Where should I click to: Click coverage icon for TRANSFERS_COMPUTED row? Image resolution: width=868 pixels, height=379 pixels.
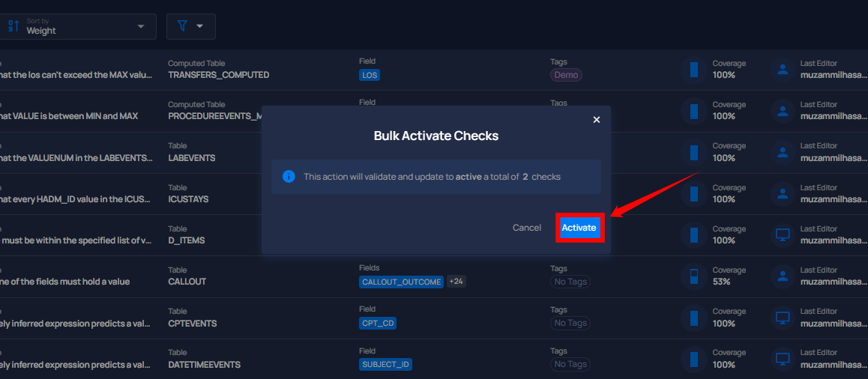tap(694, 70)
